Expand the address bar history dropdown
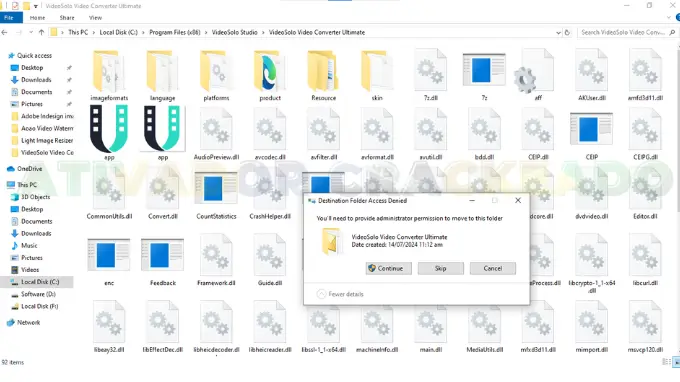 click(558, 33)
